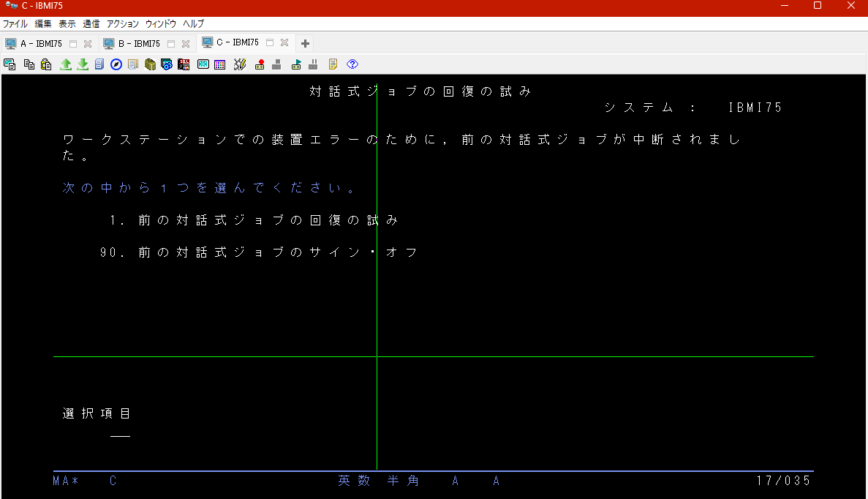The image size is (868, 499).
Task: Click the olive package box icon
Action: click(x=150, y=64)
